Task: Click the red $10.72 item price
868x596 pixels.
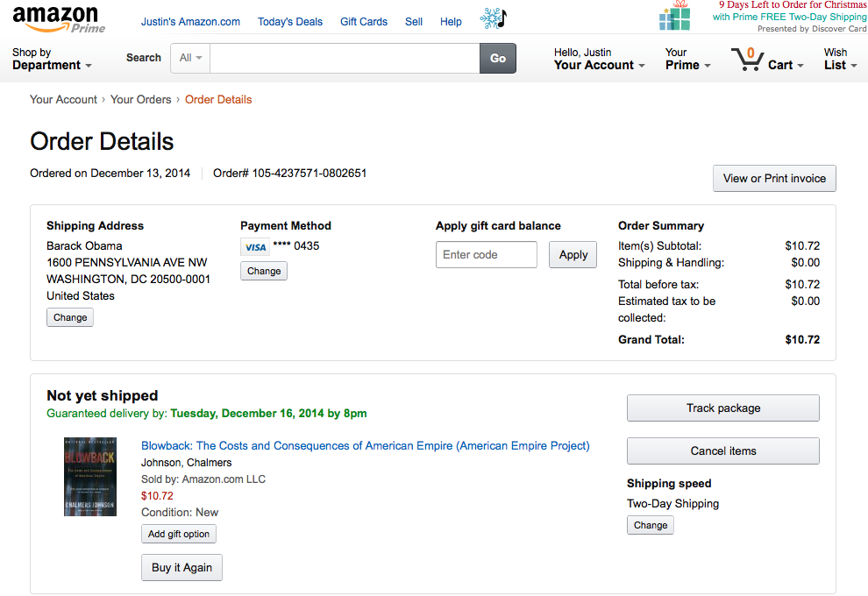Action: [157, 496]
